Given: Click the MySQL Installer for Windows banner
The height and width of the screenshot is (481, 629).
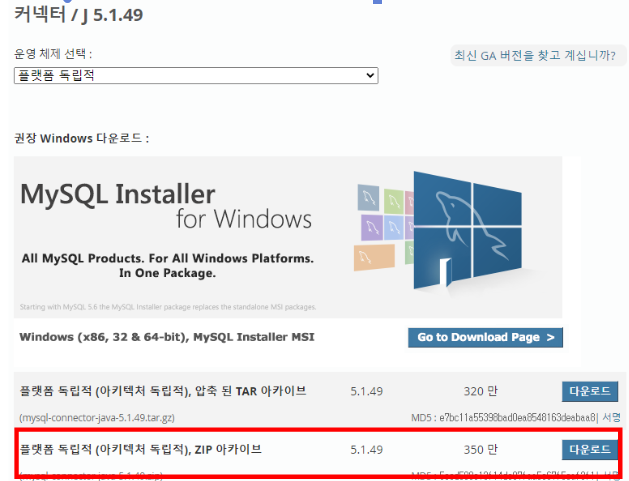Looking at the screenshot, I should pos(288,237).
